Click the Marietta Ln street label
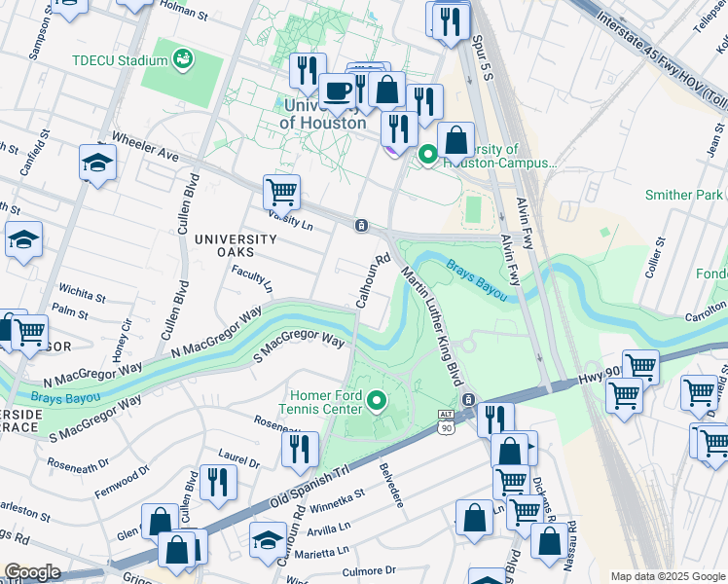 (x=321, y=553)
